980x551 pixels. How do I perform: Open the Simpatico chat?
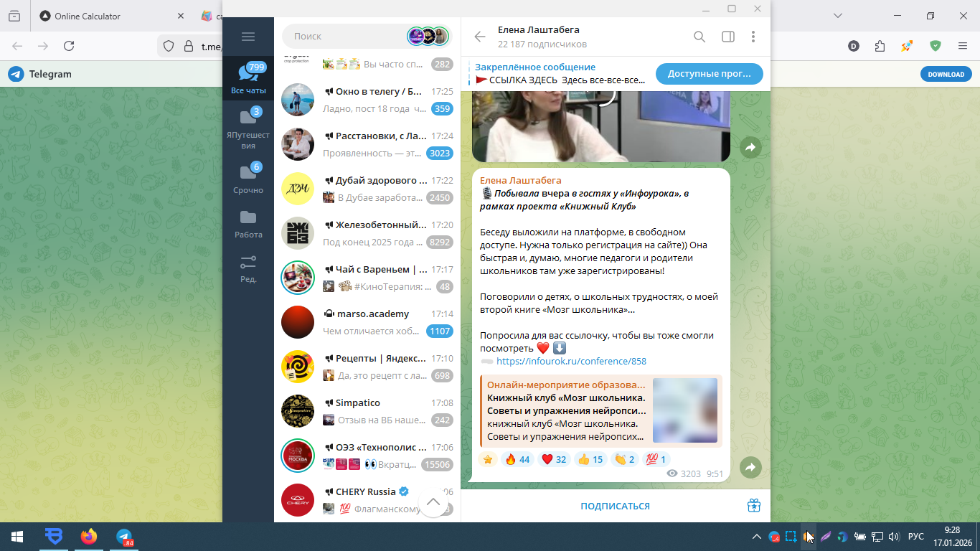coord(367,410)
